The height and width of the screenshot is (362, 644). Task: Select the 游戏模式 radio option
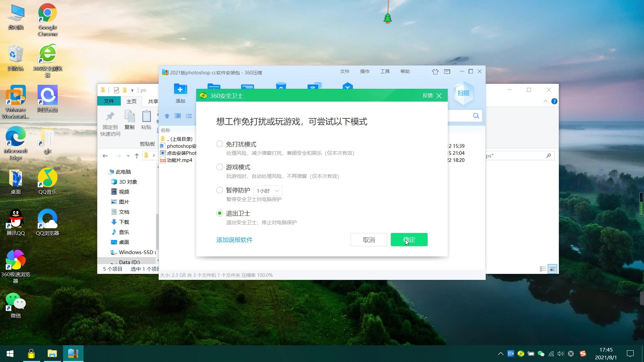pyautogui.click(x=220, y=167)
